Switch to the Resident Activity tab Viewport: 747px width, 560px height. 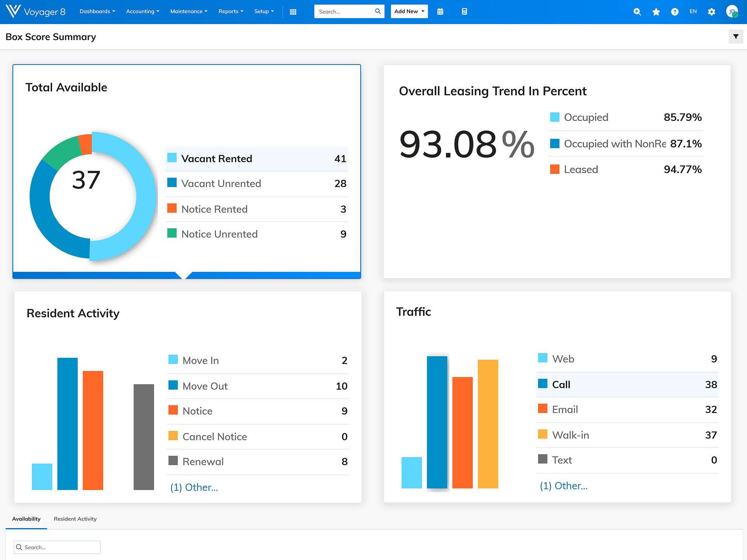(x=75, y=519)
